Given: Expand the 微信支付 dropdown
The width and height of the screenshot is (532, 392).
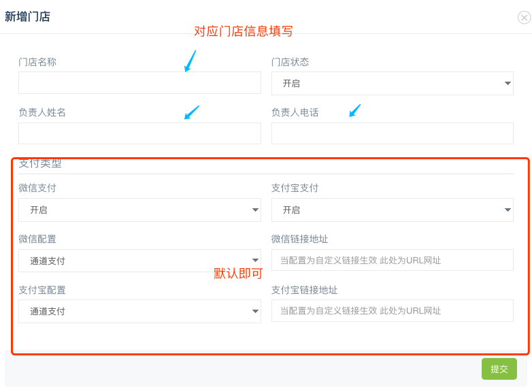Looking at the screenshot, I should pos(139,210).
